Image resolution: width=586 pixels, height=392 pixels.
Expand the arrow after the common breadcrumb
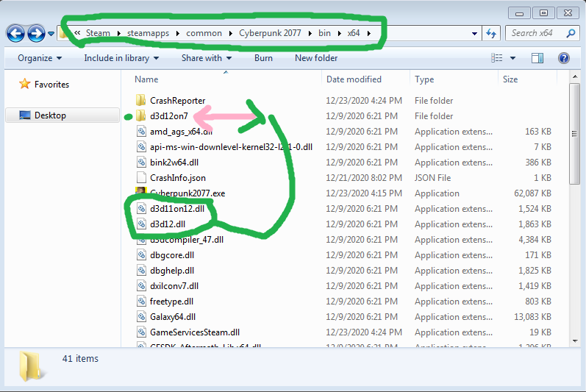(x=231, y=33)
